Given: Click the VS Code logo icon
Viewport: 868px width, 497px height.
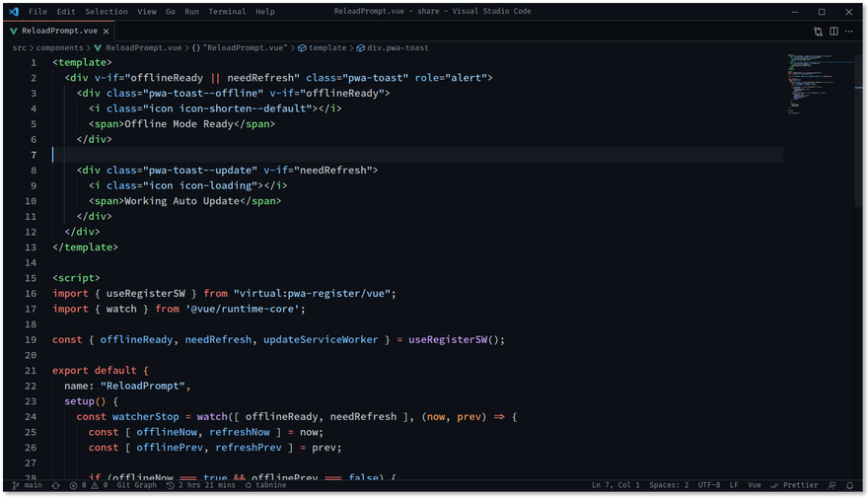Looking at the screenshot, I should click(x=13, y=12).
